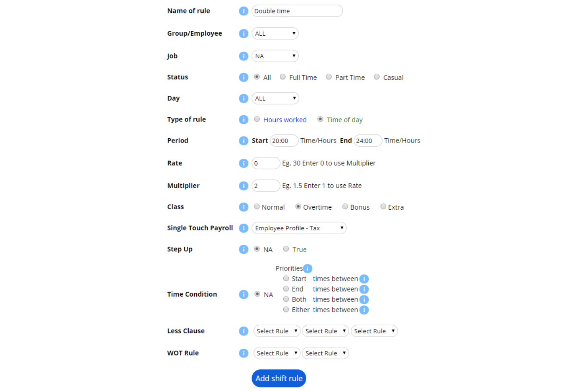Open the info icon next to Priorities

(x=308, y=268)
